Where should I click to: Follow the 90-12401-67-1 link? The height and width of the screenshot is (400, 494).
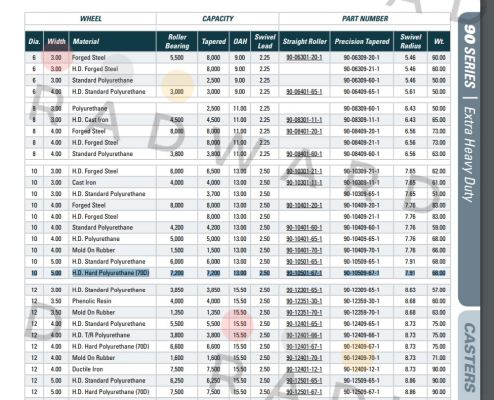304,347
